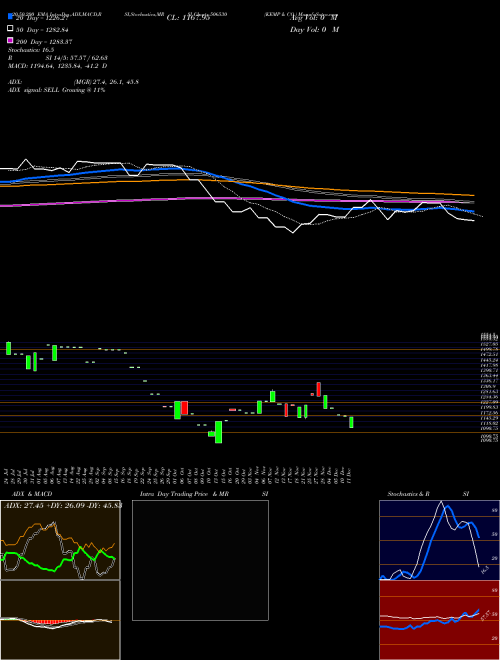Open the red RSI chart panel
This screenshot has height=660, width=500.
pos(439,620)
